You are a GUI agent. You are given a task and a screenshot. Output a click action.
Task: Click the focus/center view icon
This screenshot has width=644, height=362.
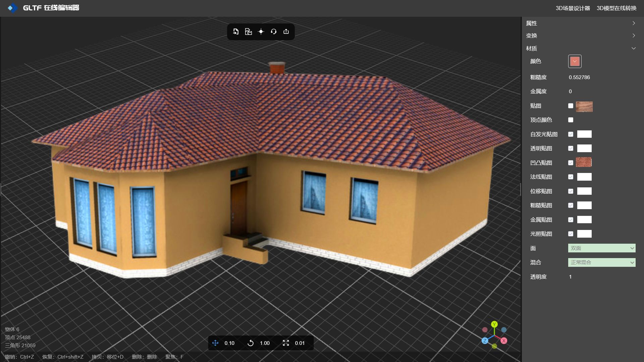[261, 32]
